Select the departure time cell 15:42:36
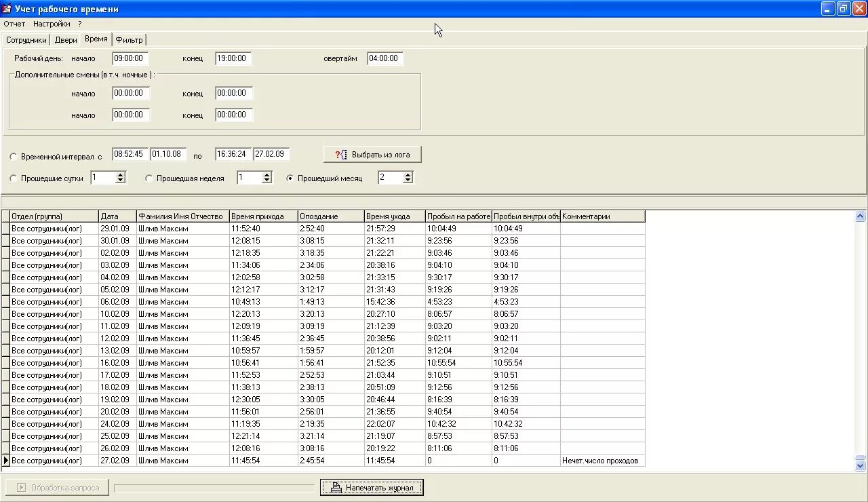 pos(395,302)
